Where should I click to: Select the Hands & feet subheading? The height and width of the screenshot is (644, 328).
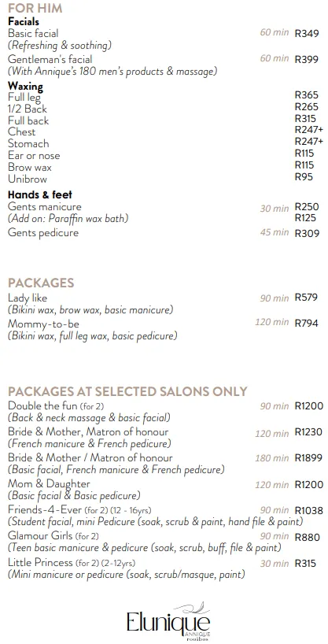click(x=40, y=194)
